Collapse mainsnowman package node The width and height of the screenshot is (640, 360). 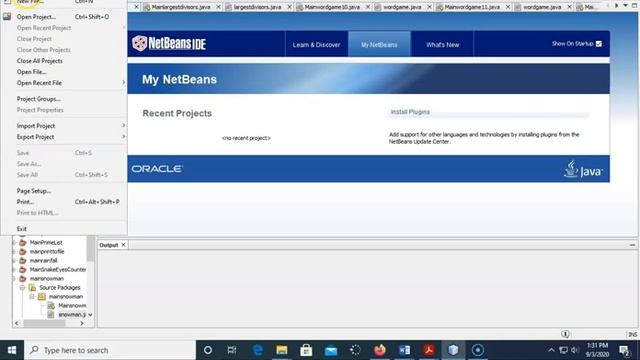[x=32, y=296]
